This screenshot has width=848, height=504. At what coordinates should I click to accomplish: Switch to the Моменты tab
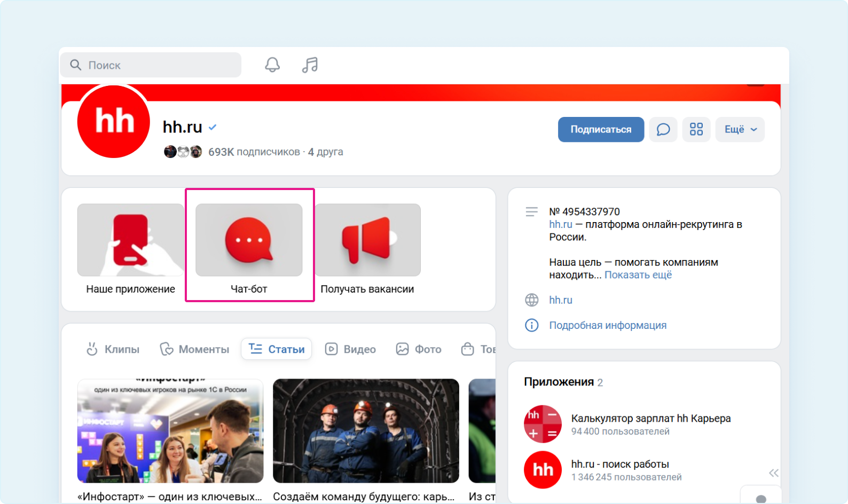tap(195, 349)
